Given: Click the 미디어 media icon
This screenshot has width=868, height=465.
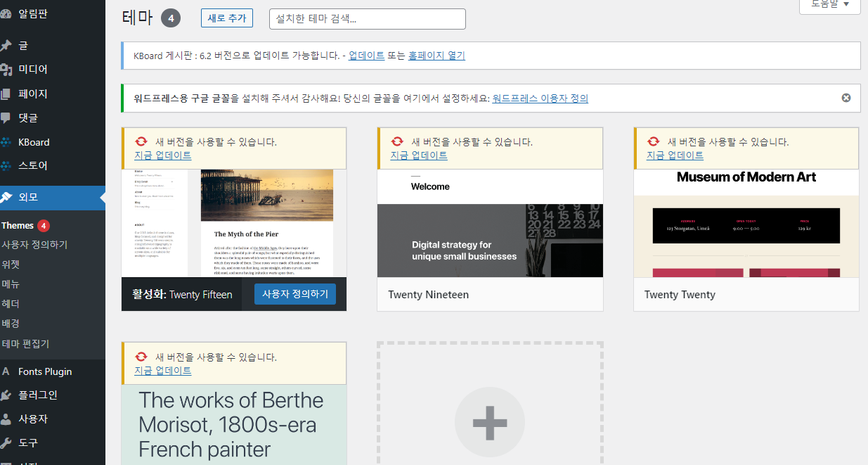Looking at the screenshot, I should point(6,70).
